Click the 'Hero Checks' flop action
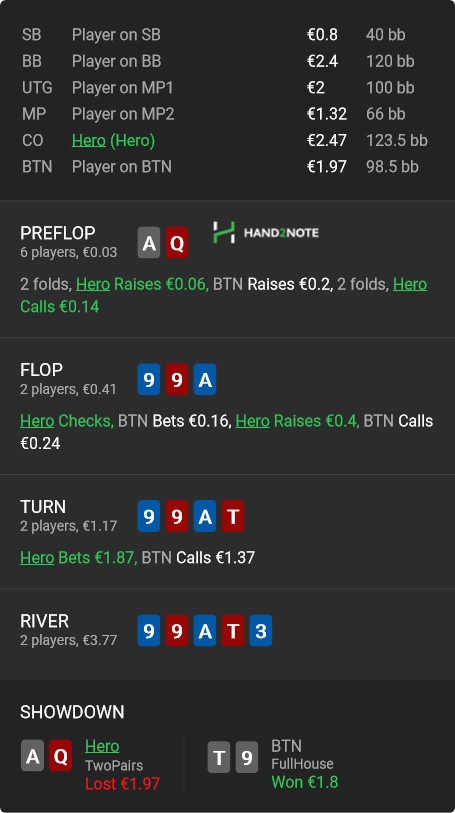The width and height of the screenshot is (455, 813). coord(67,421)
